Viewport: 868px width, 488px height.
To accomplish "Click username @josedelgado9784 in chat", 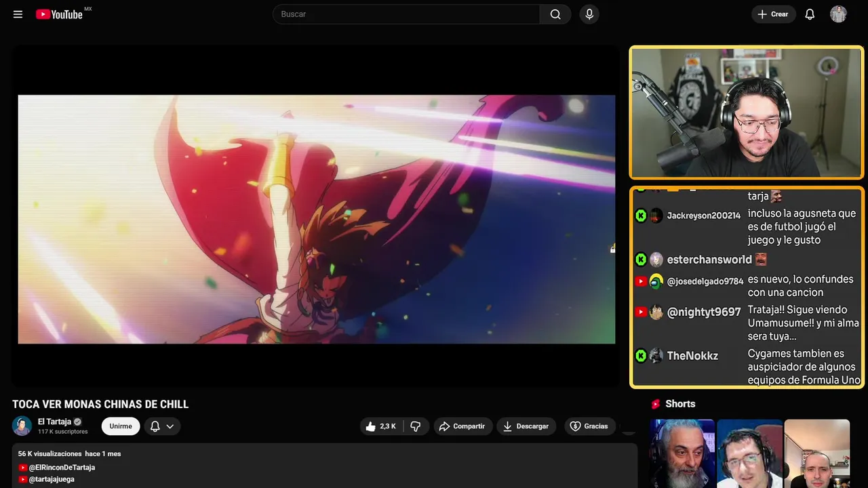I will tap(705, 281).
